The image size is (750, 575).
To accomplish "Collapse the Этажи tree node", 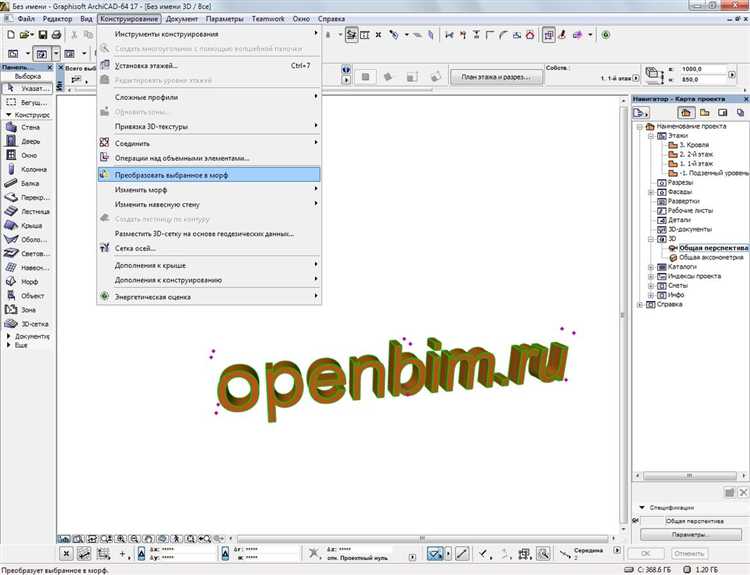I will click(651, 136).
